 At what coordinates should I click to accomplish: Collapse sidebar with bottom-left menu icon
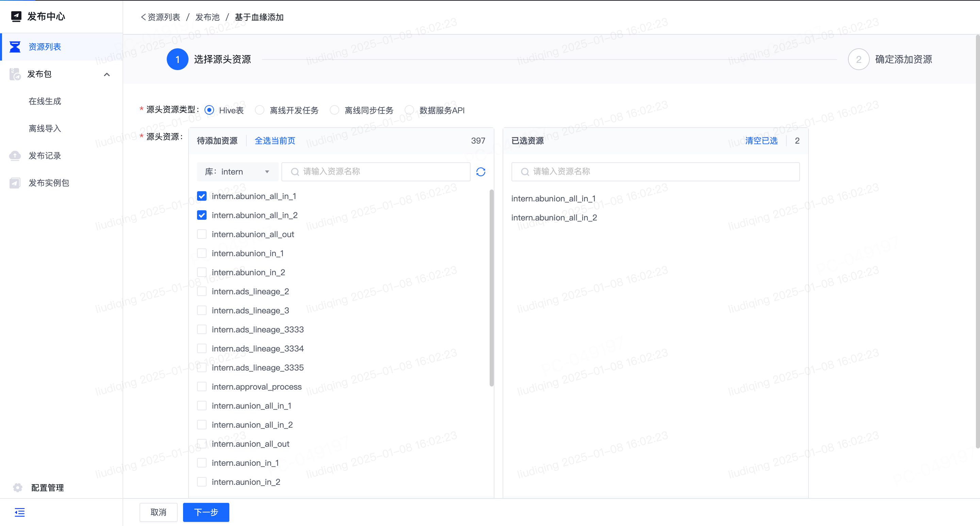click(x=20, y=512)
